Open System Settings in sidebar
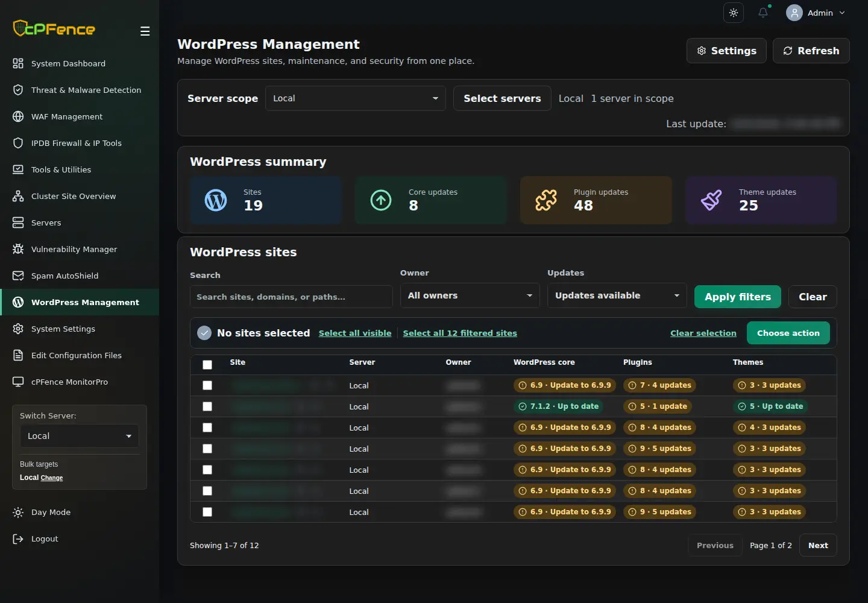Viewport: 868px width, 603px height. [x=80, y=329]
